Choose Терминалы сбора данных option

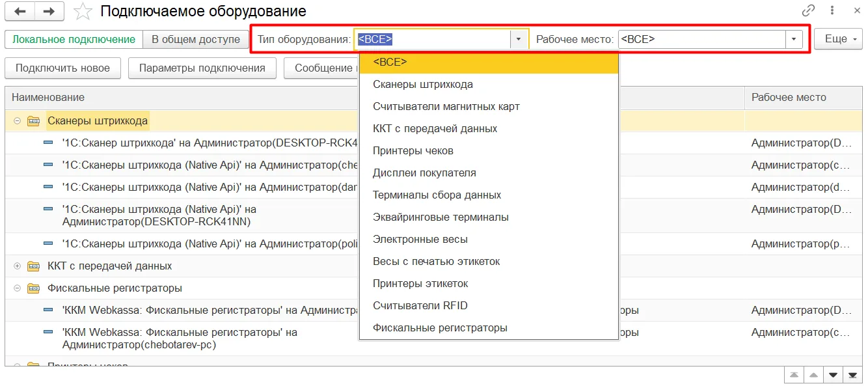coord(489,195)
